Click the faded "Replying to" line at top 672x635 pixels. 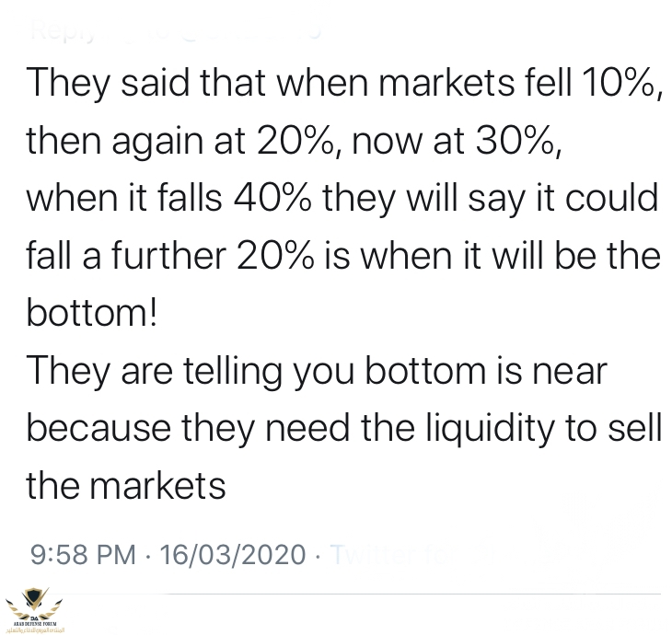[176, 30]
